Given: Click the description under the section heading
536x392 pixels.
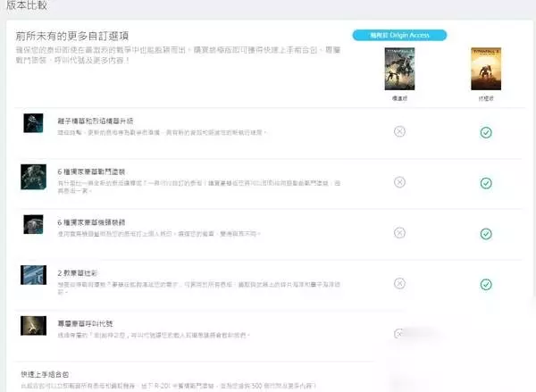Looking at the screenshot, I should click(x=178, y=55).
